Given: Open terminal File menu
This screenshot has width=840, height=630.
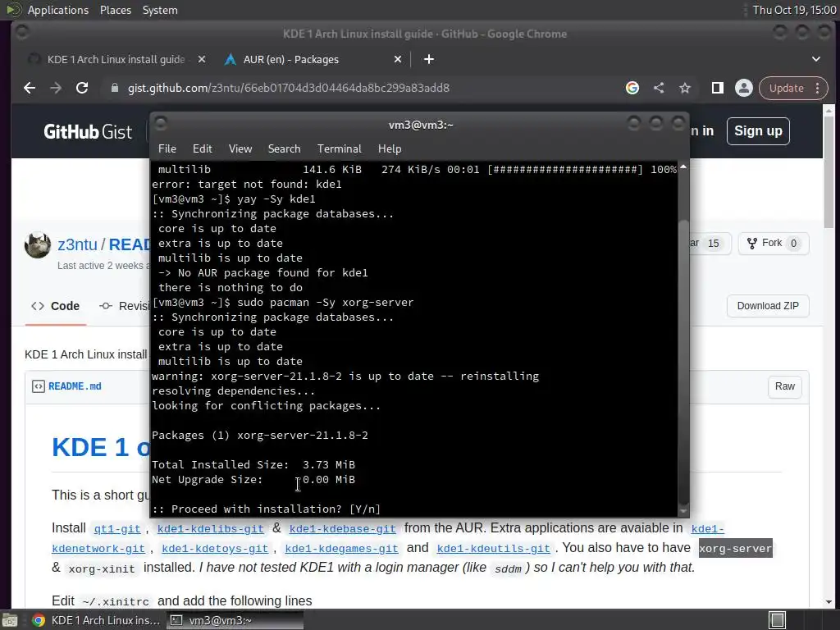Looking at the screenshot, I should click(x=167, y=149).
